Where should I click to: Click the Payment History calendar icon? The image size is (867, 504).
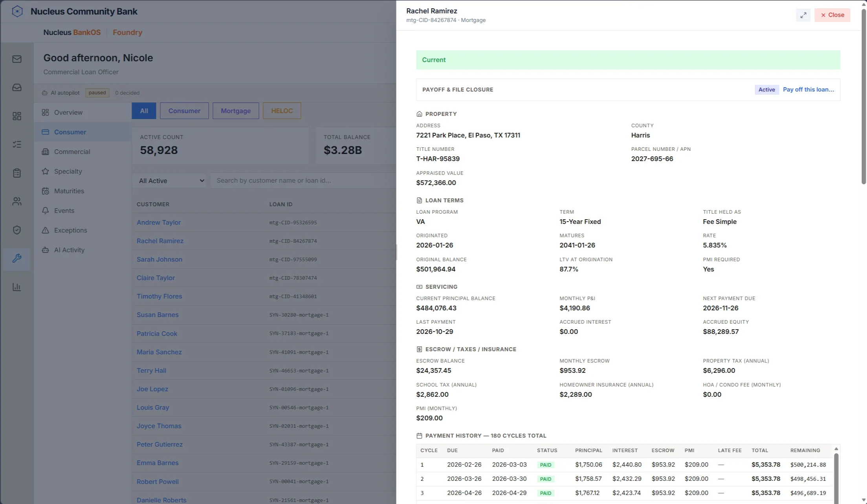pos(419,436)
